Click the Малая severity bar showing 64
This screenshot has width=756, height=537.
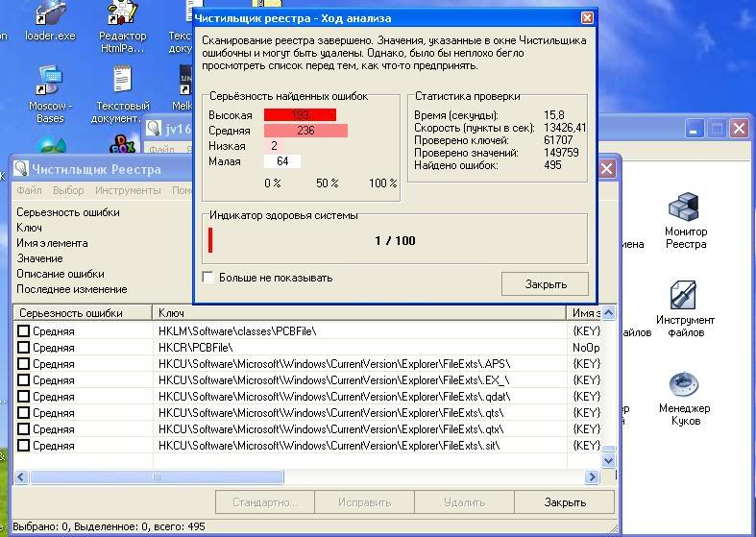click(x=282, y=161)
